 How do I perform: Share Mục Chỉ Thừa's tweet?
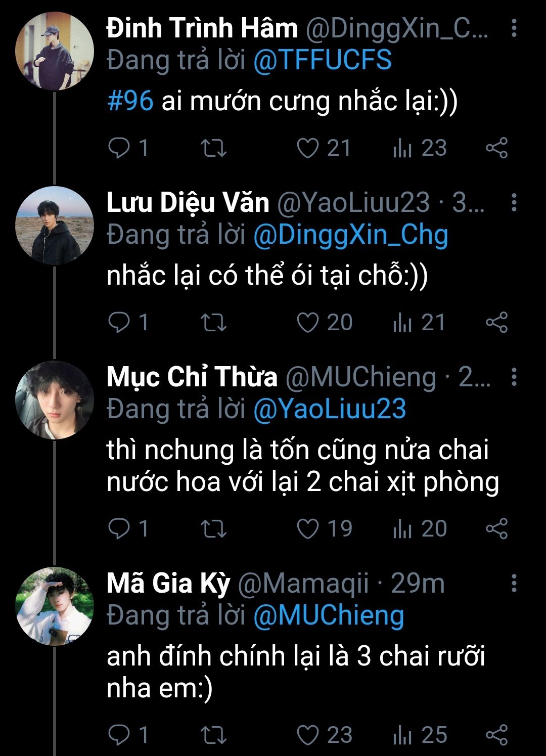point(496,528)
